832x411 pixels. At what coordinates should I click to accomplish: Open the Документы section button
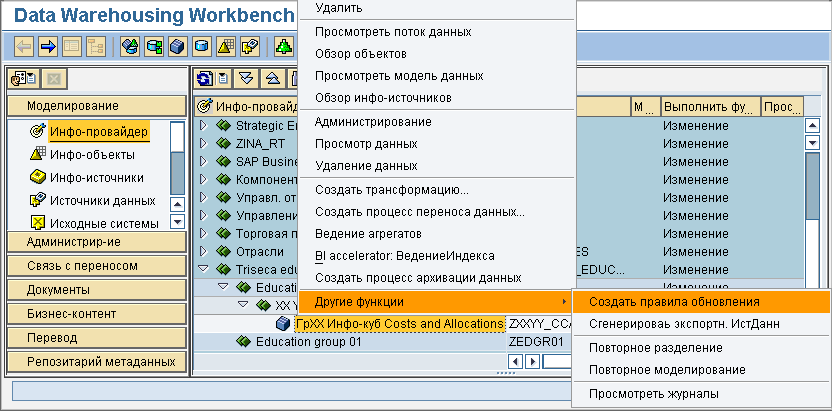pos(97,290)
